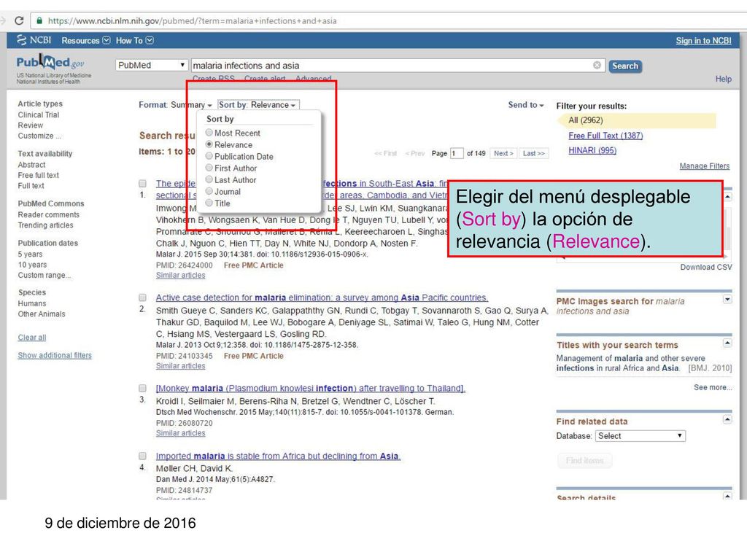Open the Help link
The width and height of the screenshot is (747, 560).
(723, 79)
